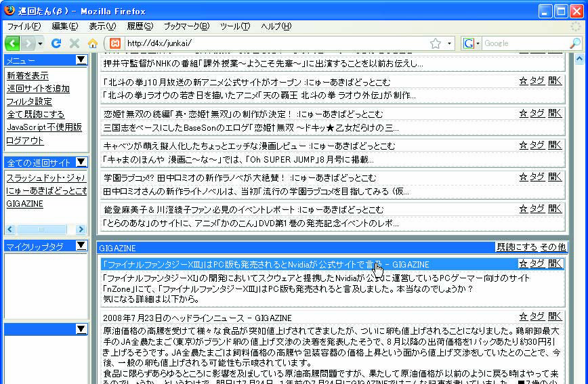Click タグ on the 恋姫†無双 article
The height and width of the screenshot is (384, 588).
pos(537,113)
